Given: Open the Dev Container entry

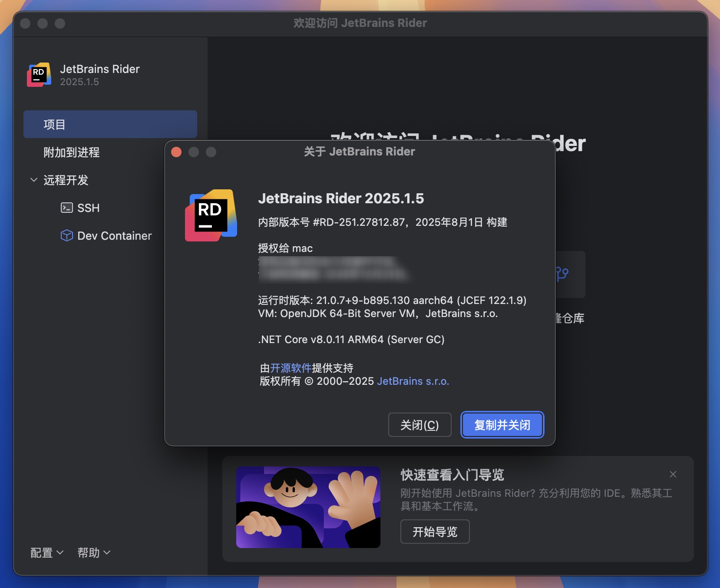Looking at the screenshot, I should pos(114,235).
